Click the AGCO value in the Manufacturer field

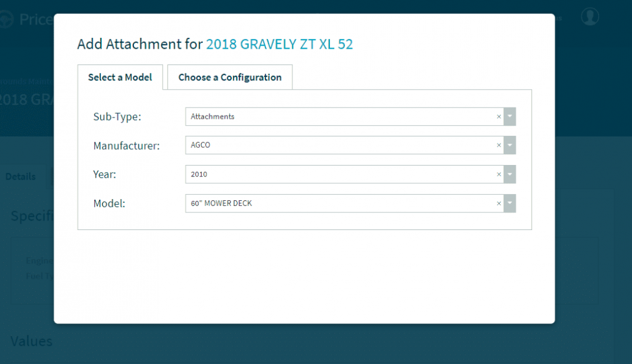point(200,145)
